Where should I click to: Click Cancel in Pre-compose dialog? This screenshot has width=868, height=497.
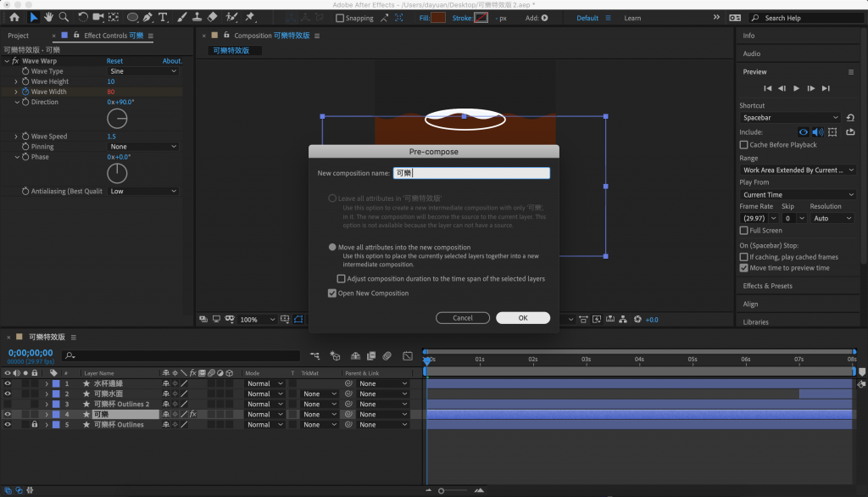[x=463, y=318]
